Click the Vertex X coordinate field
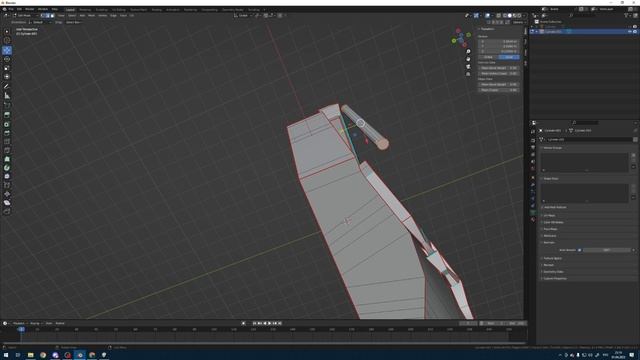This screenshot has width=640, height=360. (x=499, y=41)
